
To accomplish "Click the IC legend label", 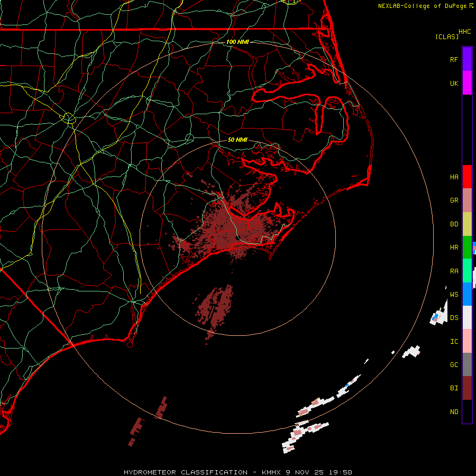I will (454, 342).
